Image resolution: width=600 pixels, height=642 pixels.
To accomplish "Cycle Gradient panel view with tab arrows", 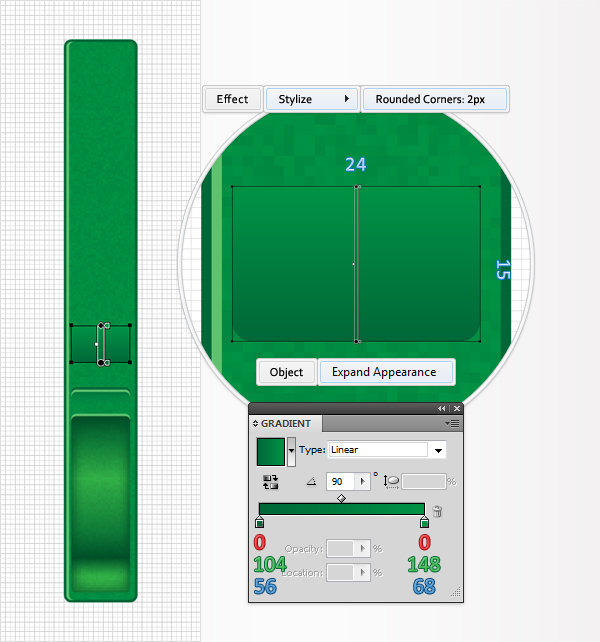I will [255, 423].
